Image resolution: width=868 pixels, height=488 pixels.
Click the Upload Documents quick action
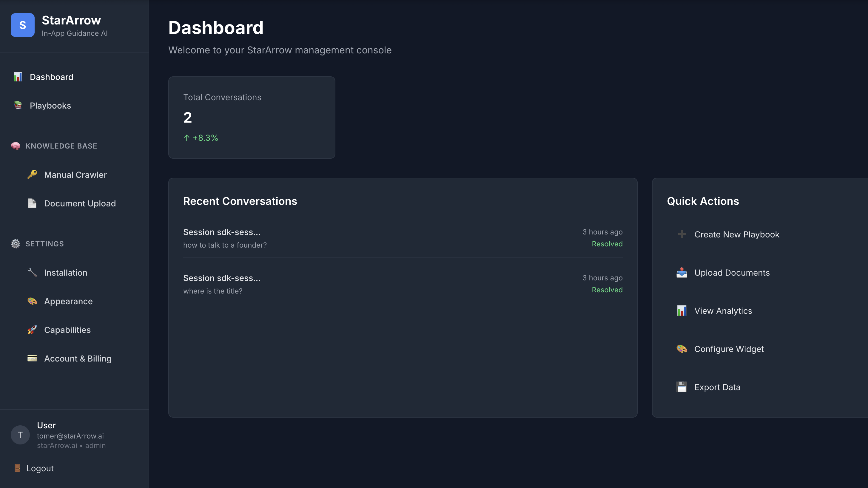click(x=732, y=272)
